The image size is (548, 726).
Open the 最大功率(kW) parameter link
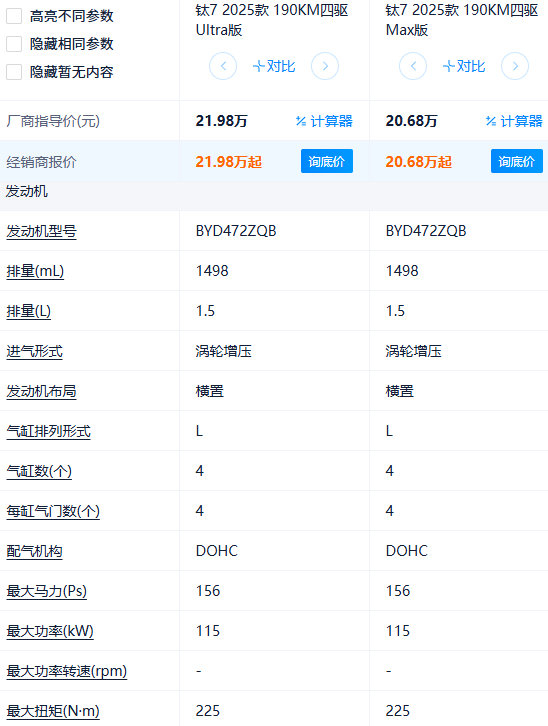pos(50,632)
